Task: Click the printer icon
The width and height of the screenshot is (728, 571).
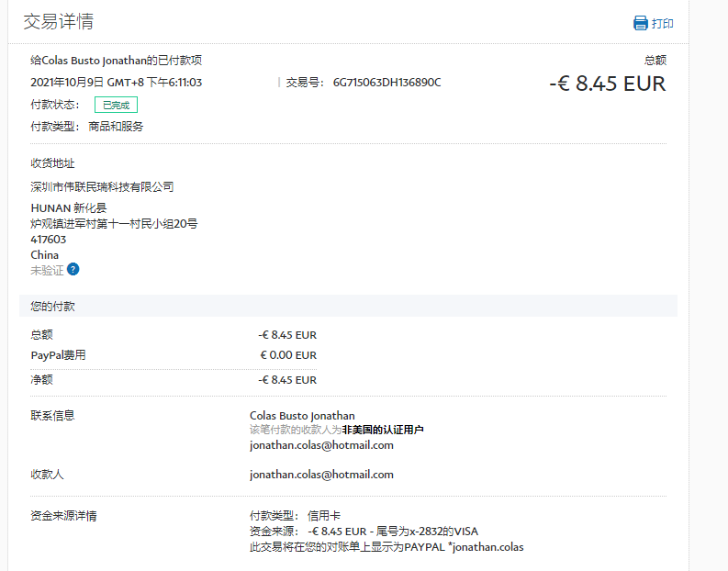Action: point(641,23)
